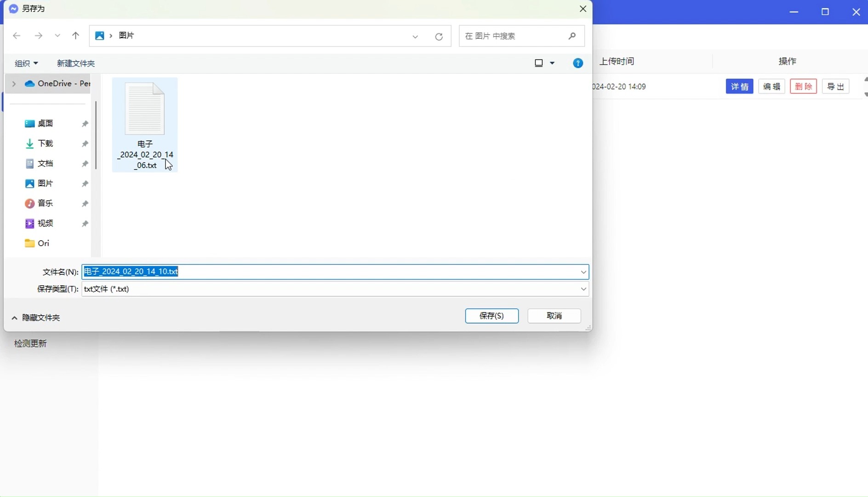Click the pin icon beside 视频
The width and height of the screenshot is (868, 497).
85,224
